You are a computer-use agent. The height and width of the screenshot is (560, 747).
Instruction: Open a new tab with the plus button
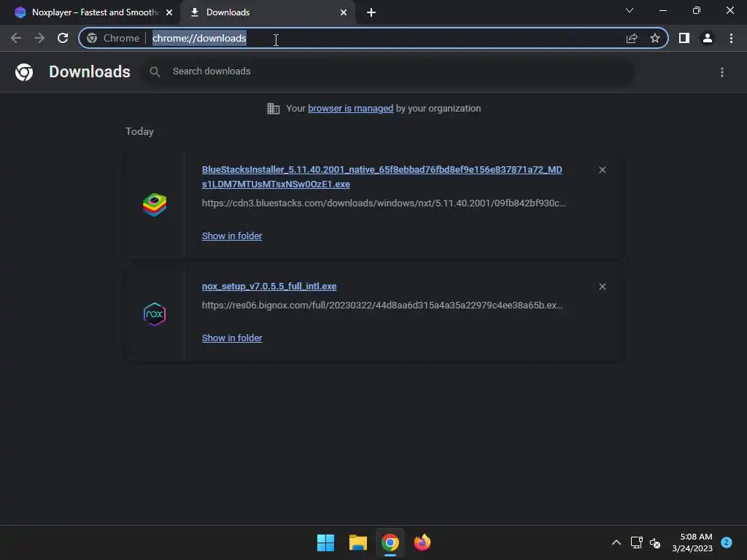tap(371, 12)
